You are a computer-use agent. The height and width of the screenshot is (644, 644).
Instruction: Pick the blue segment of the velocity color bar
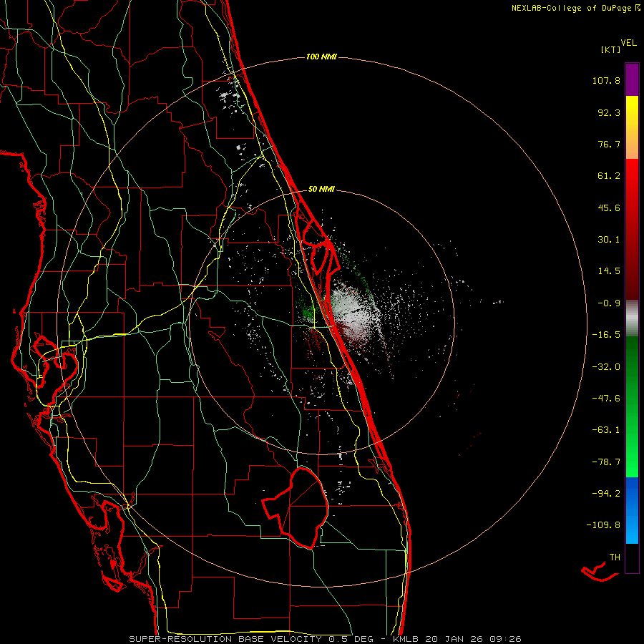pos(632,510)
